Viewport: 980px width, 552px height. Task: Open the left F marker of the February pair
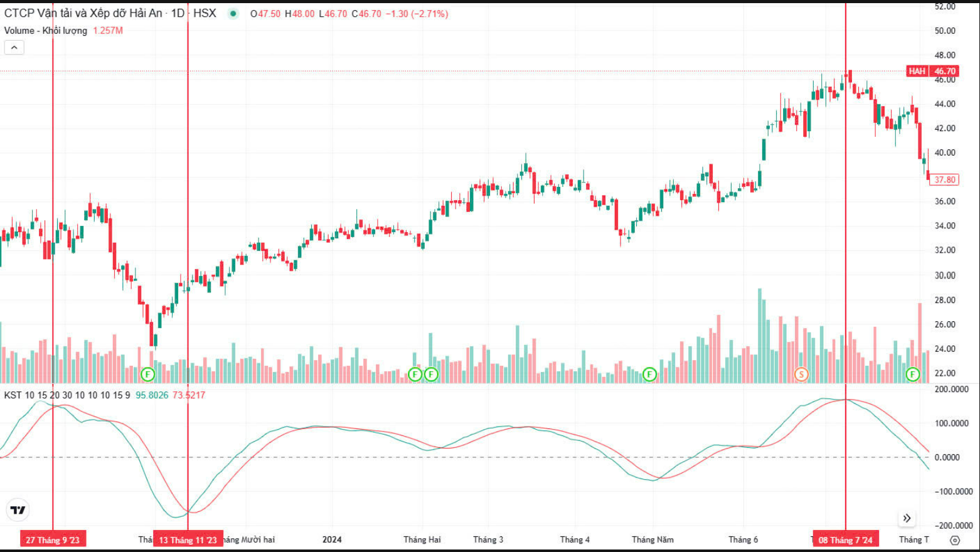pyautogui.click(x=415, y=374)
